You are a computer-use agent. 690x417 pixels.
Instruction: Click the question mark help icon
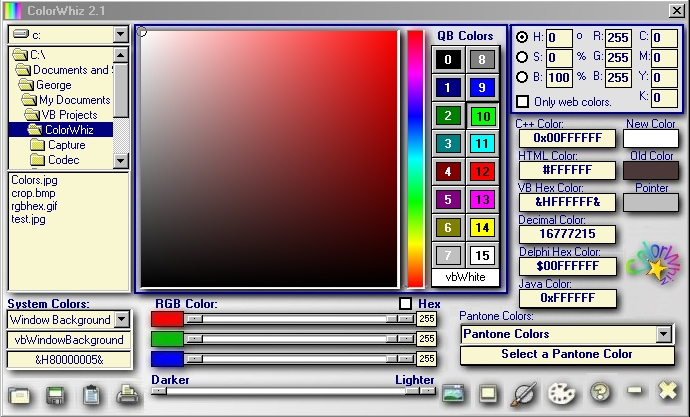click(x=600, y=392)
